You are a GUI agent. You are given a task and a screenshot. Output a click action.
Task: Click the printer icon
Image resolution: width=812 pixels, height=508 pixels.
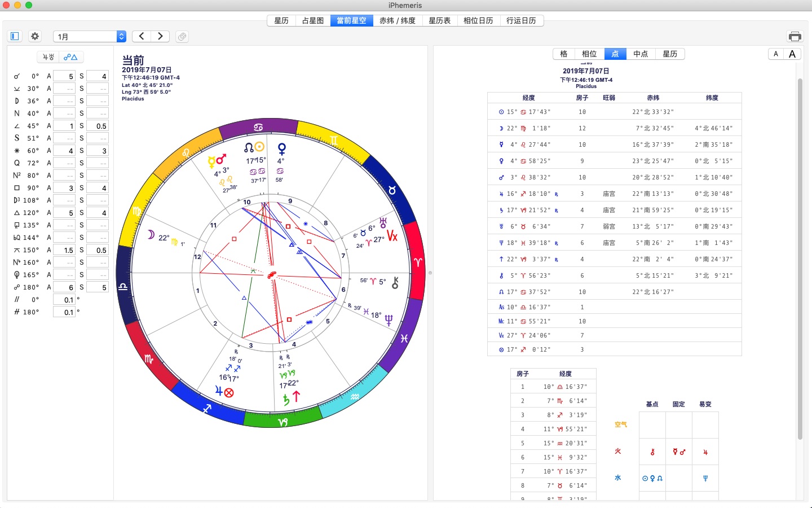[x=795, y=37]
